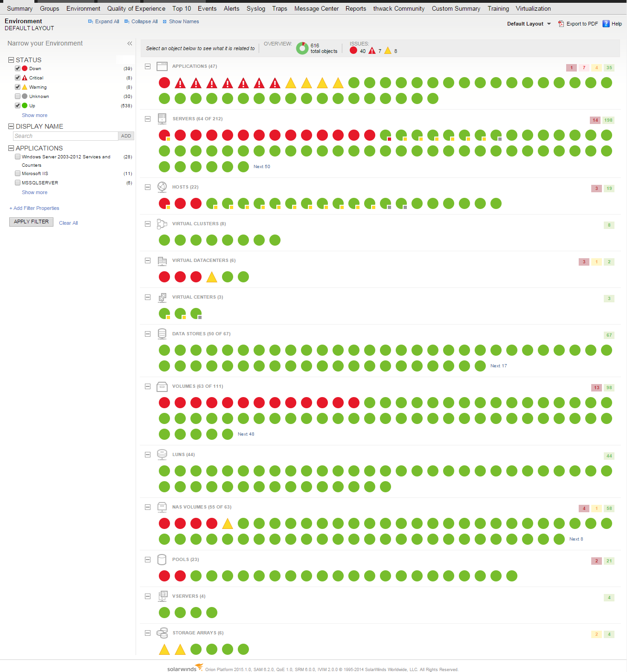Collapse the Servers section
Screen dimensions: 627x672
[148, 118]
